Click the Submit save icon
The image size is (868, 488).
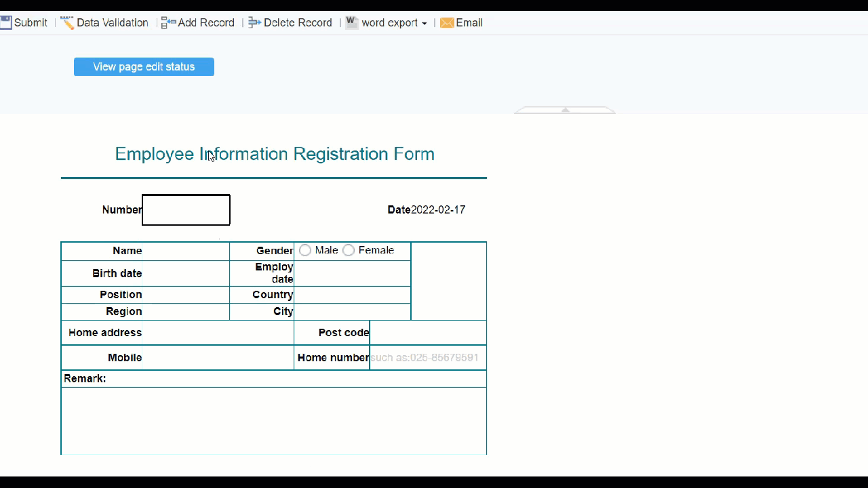5,22
